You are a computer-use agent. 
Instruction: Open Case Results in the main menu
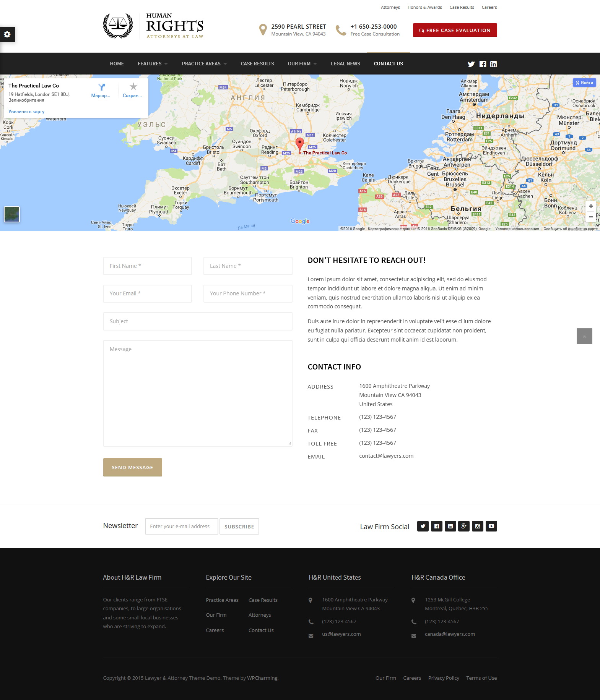(x=257, y=64)
